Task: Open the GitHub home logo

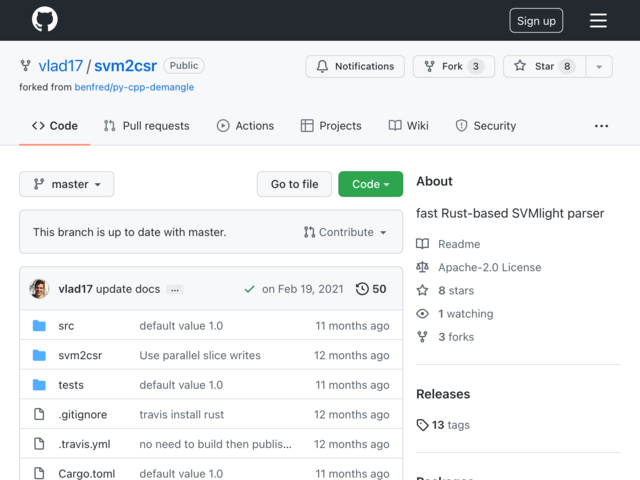Action: click(44, 19)
